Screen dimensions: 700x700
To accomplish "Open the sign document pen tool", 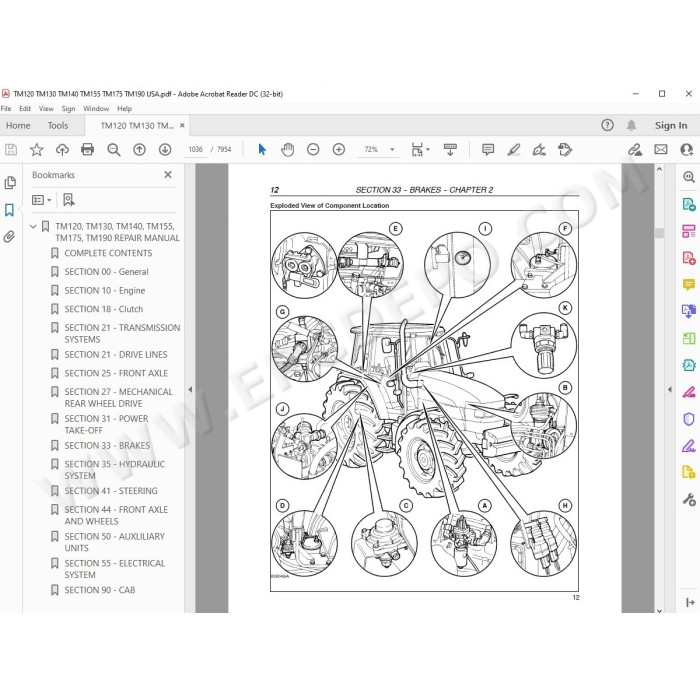I will click(x=539, y=150).
